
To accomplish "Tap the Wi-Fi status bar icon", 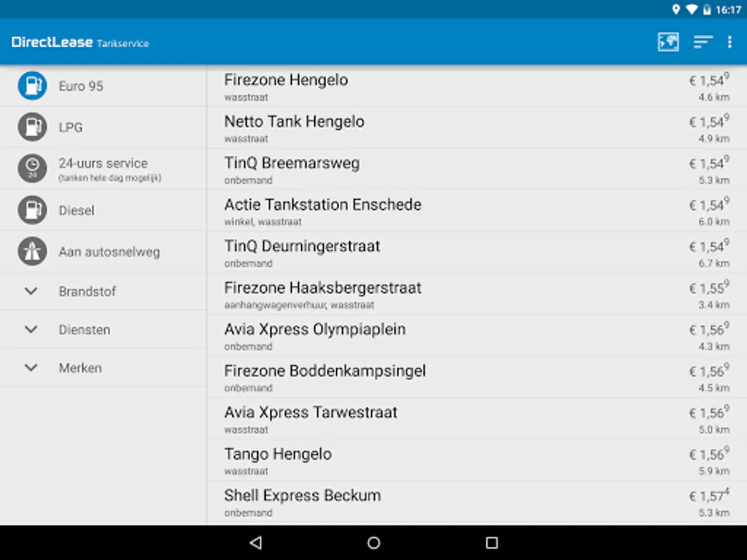I will [692, 9].
